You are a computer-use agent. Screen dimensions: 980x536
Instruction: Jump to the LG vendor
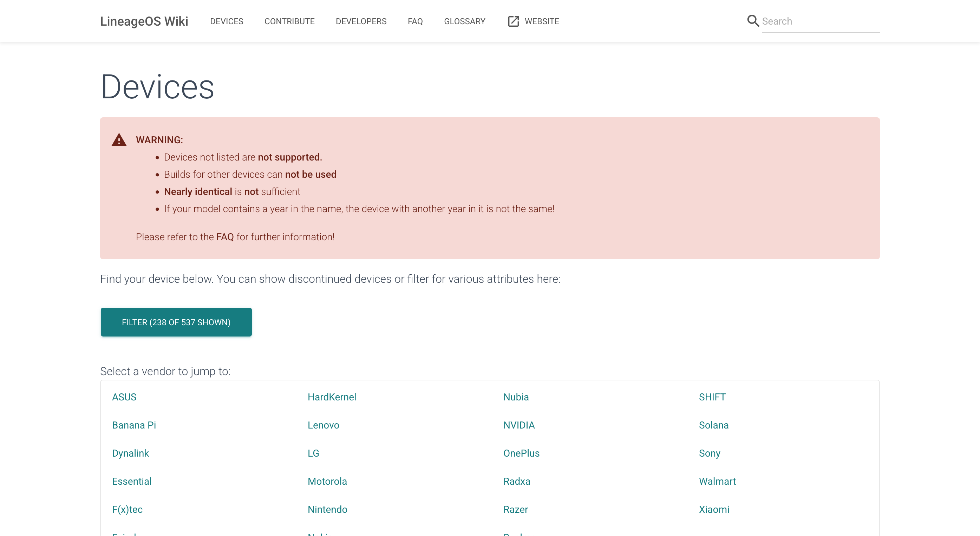[313, 453]
